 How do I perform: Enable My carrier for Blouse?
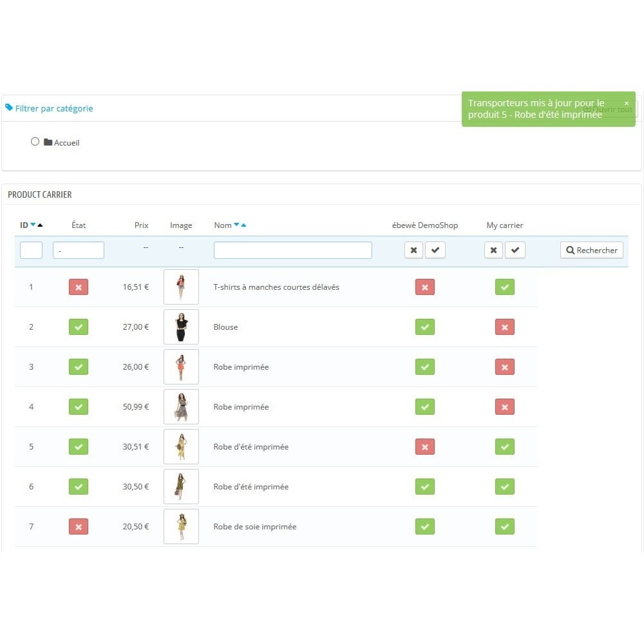[505, 327]
